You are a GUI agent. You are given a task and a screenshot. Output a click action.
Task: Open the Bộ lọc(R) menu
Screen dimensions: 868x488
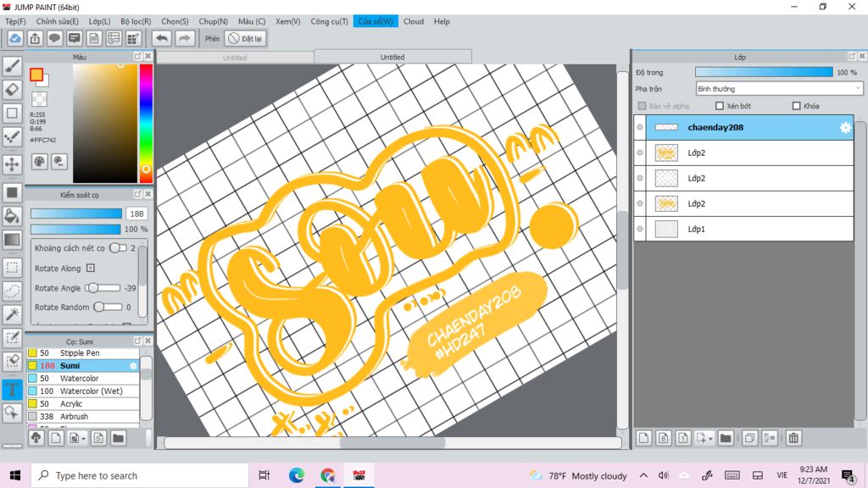(136, 21)
